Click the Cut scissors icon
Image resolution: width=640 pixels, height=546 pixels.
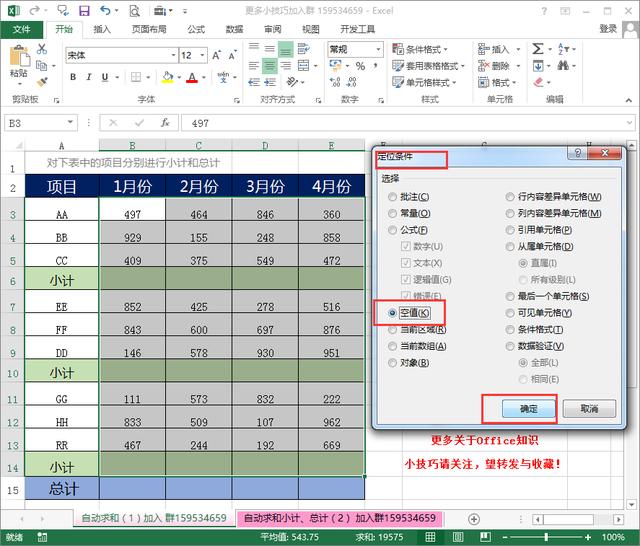tap(42, 49)
